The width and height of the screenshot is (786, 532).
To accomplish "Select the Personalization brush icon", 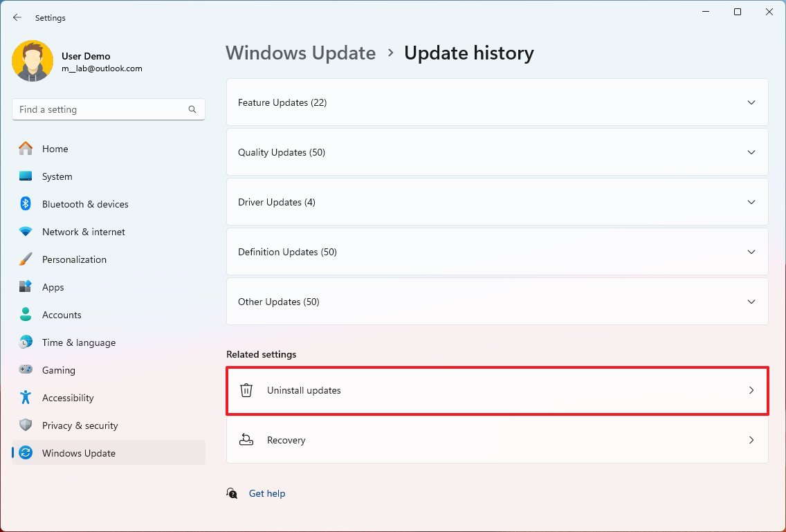I will (25, 259).
